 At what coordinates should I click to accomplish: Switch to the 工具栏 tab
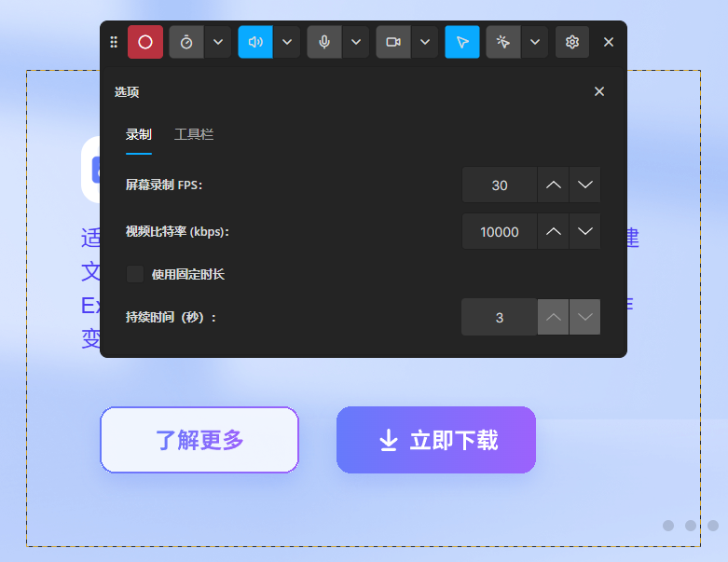(x=194, y=134)
